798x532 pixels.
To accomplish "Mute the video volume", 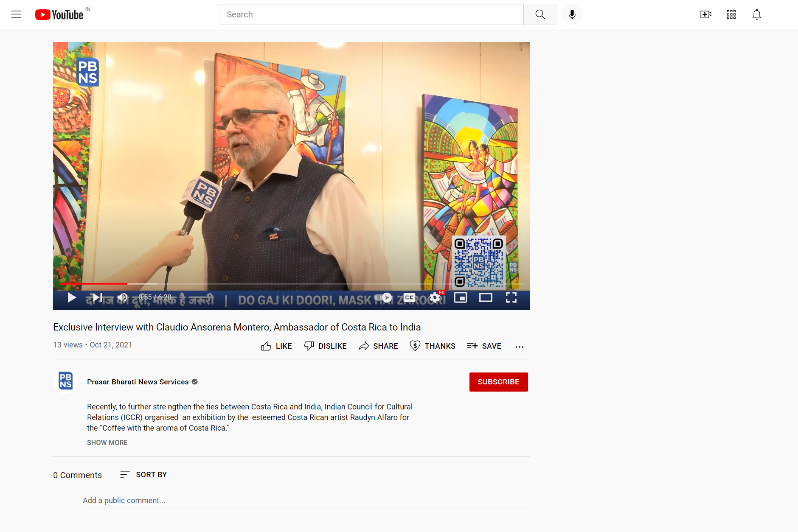I will pos(122,297).
